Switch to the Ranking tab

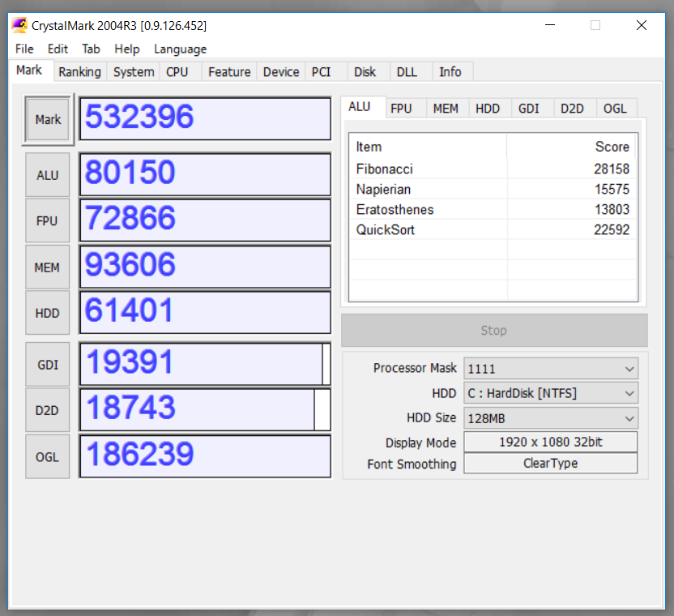(x=80, y=72)
